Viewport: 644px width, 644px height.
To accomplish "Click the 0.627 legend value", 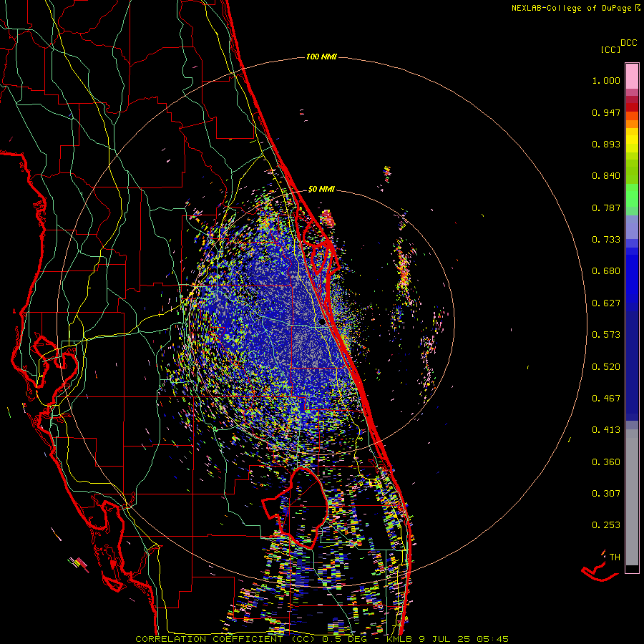I will point(606,303).
